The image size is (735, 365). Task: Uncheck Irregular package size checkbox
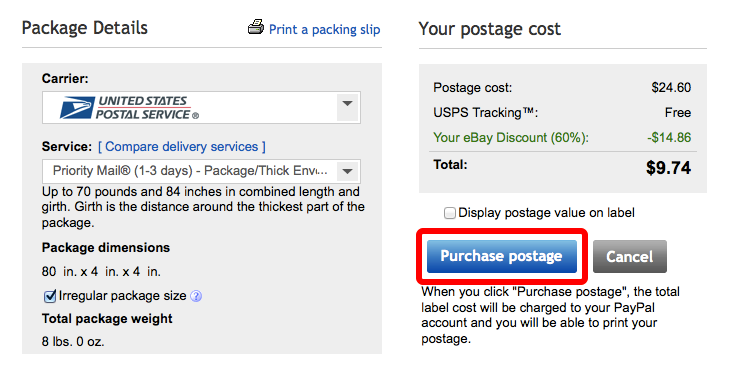(x=50, y=296)
